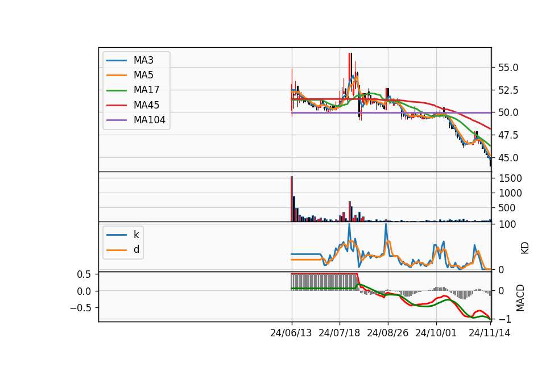The width and height of the screenshot is (546, 392).
Task: Click the 24/11/14 date label
Action: [489, 333]
